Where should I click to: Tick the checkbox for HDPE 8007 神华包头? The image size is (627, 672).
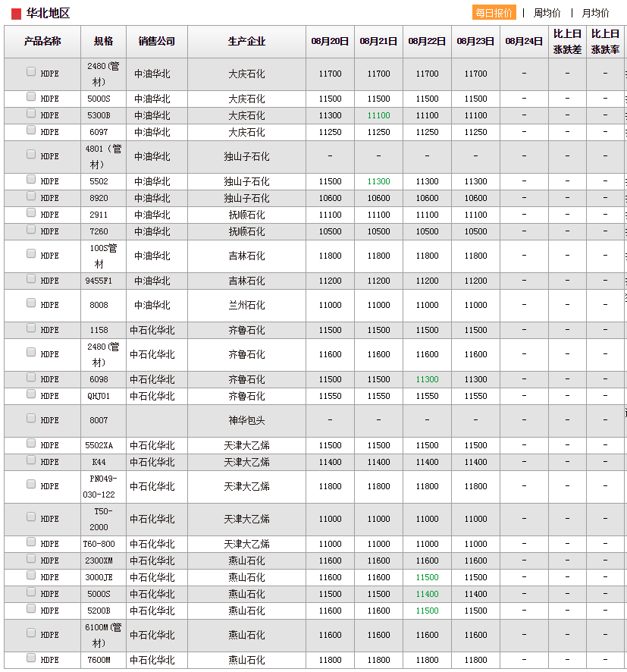coord(31,418)
